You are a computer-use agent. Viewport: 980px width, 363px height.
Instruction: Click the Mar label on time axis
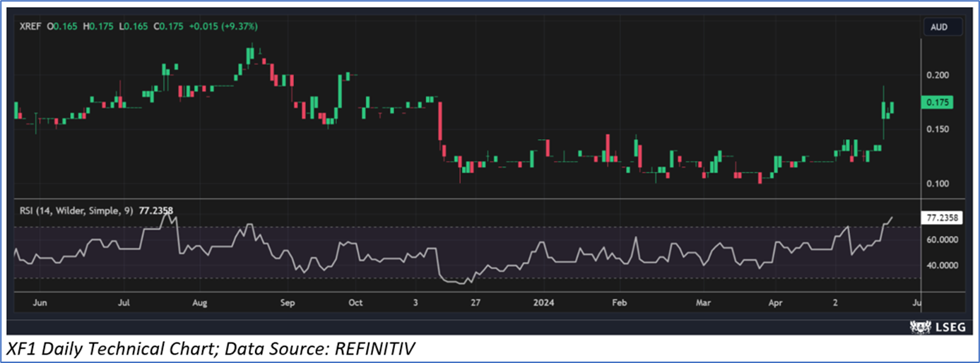(x=703, y=303)
